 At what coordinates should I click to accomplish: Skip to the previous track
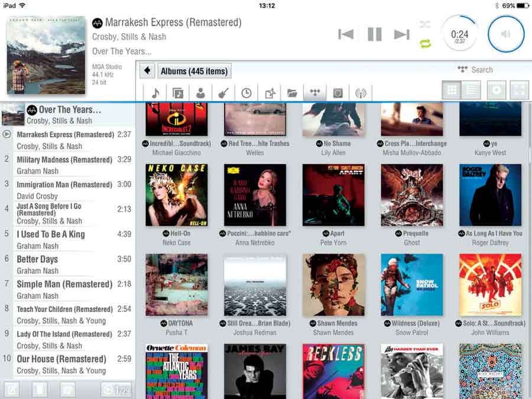pos(346,34)
